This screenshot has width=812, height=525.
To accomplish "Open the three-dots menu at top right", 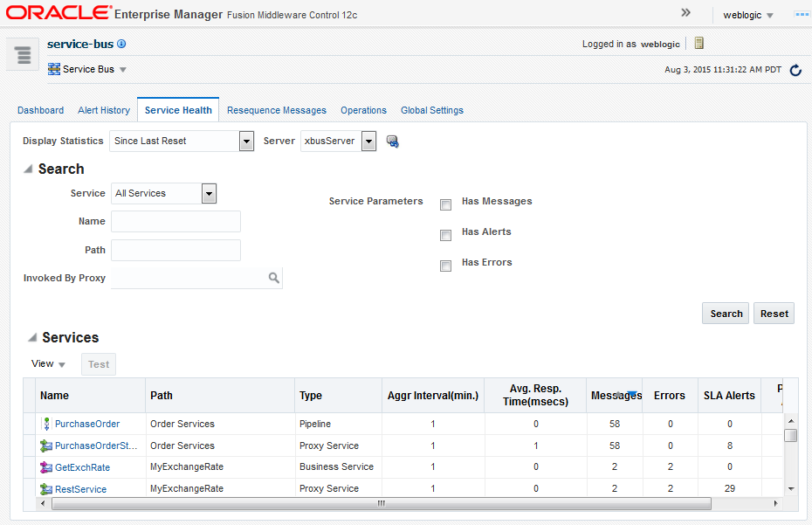I will 802,15.
